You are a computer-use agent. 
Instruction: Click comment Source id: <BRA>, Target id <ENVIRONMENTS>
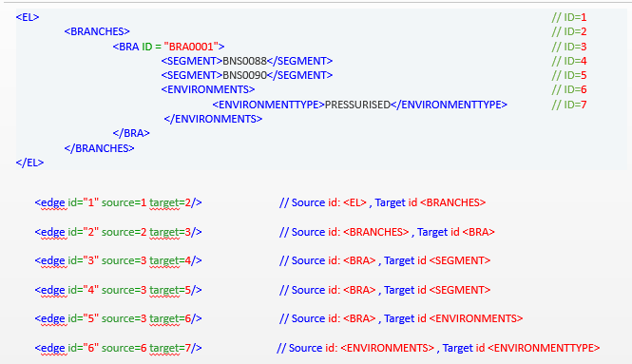[401, 318]
